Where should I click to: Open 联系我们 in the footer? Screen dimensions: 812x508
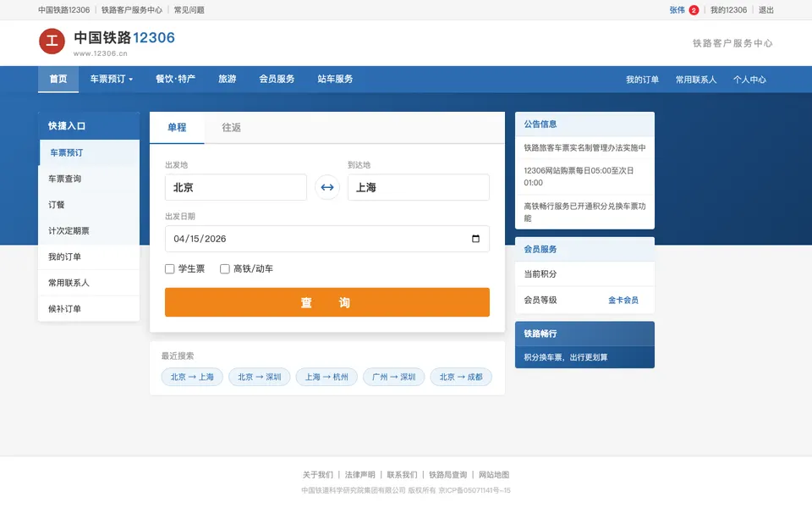[402, 475]
